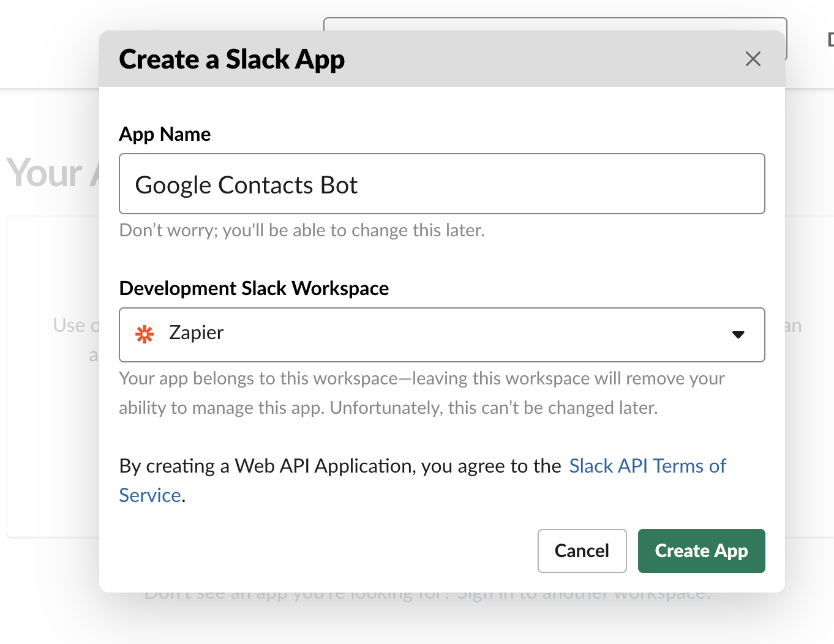Click the 'Create a Slack App' dialog title
Viewport: 834px width, 644px height.
(x=231, y=59)
